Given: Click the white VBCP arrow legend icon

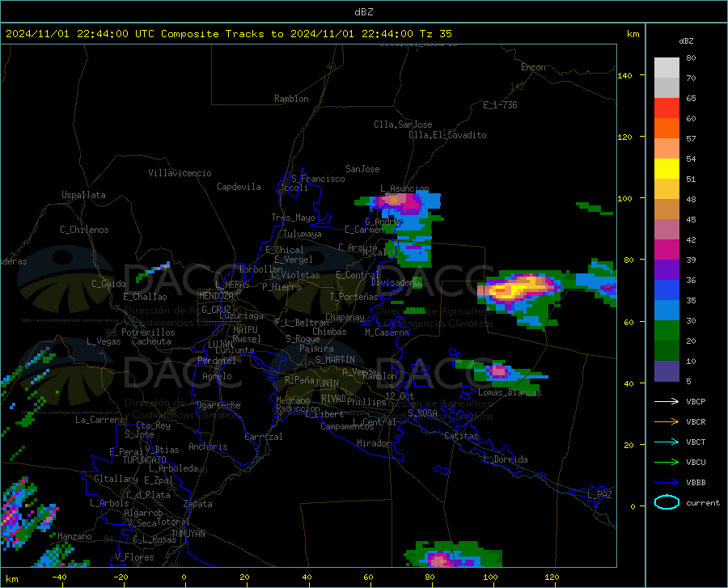Looking at the screenshot, I should (667, 401).
